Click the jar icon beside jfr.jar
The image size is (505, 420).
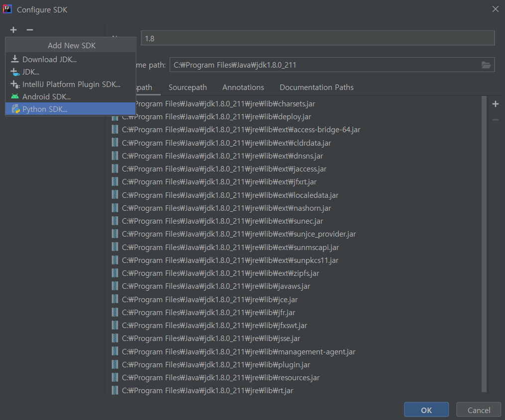pos(114,313)
